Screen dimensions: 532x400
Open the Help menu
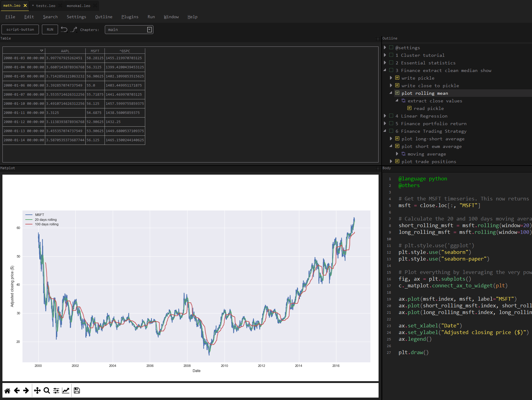click(193, 17)
